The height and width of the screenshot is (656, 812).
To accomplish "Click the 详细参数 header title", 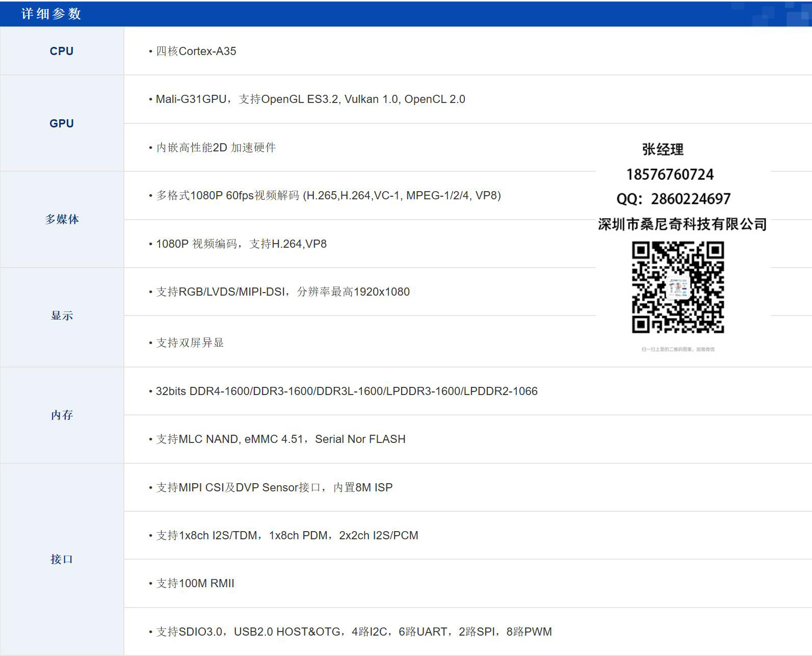I will click(51, 14).
